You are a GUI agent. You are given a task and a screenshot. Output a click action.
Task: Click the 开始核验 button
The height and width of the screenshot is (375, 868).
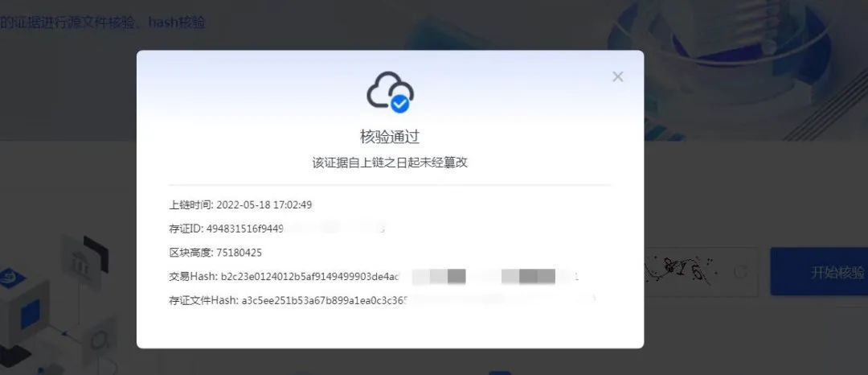coord(819,272)
